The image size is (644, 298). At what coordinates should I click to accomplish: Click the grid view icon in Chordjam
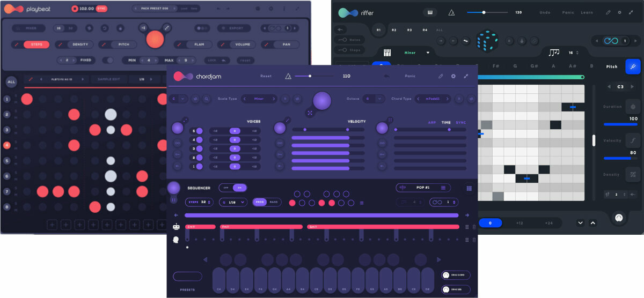(469, 188)
